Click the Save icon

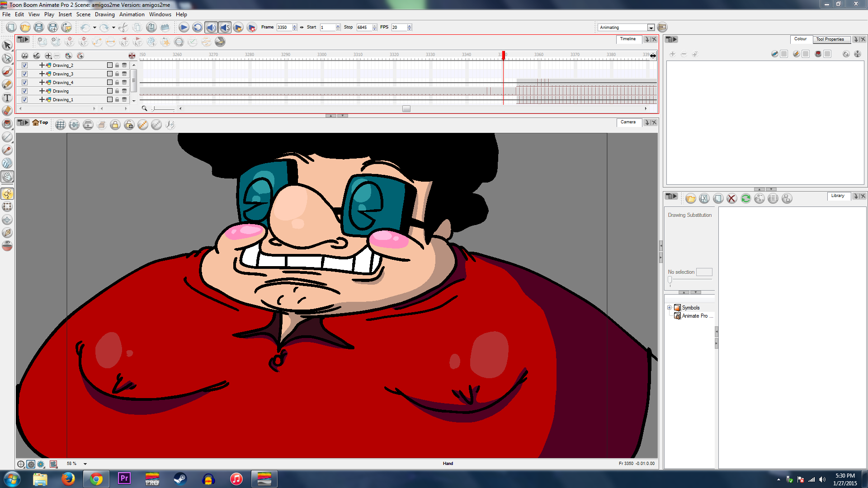(x=39, y=28)
